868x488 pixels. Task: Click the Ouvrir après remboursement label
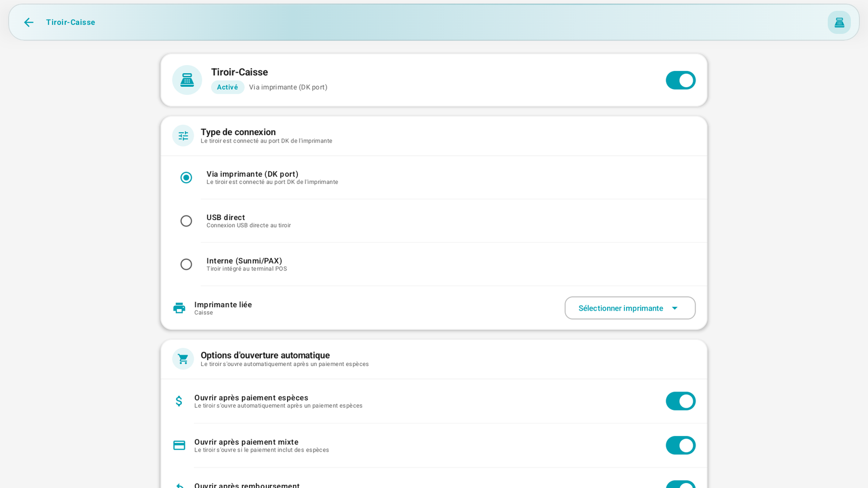tap(247, 485)
